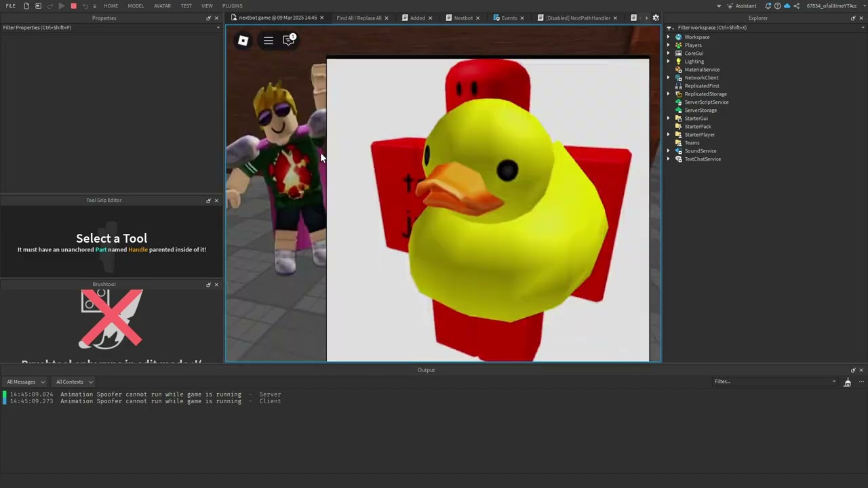The height and width of the screenshot is (488, 868).
Task: Collapse the ribbon with top chevron
Action: click(719, 6)
